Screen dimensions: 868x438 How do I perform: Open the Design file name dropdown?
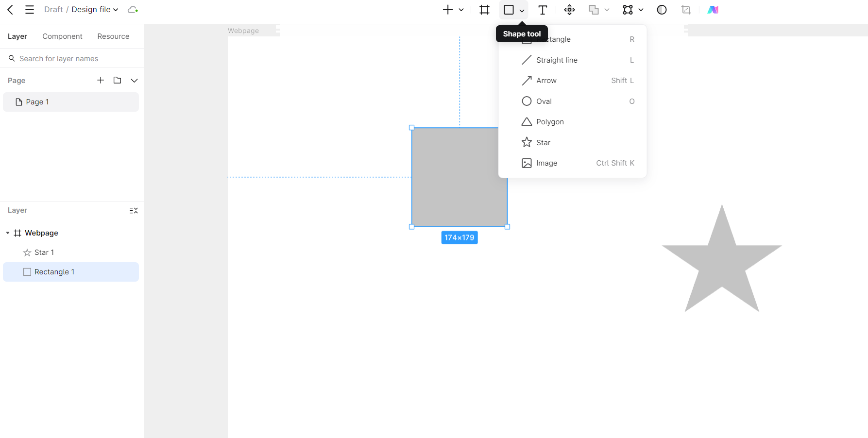pyautogui.click(x=95, y=10)
